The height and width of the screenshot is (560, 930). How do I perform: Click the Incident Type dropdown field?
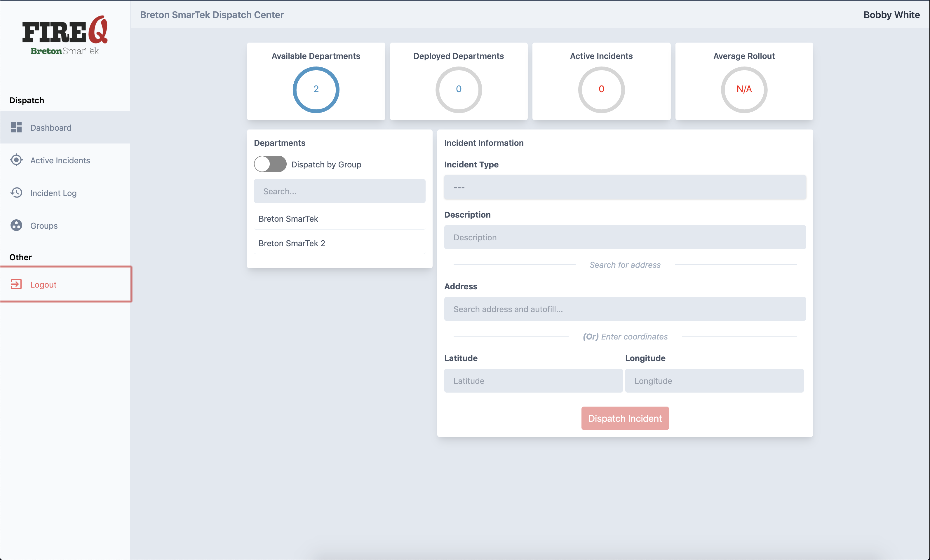[x=624, y=186]
